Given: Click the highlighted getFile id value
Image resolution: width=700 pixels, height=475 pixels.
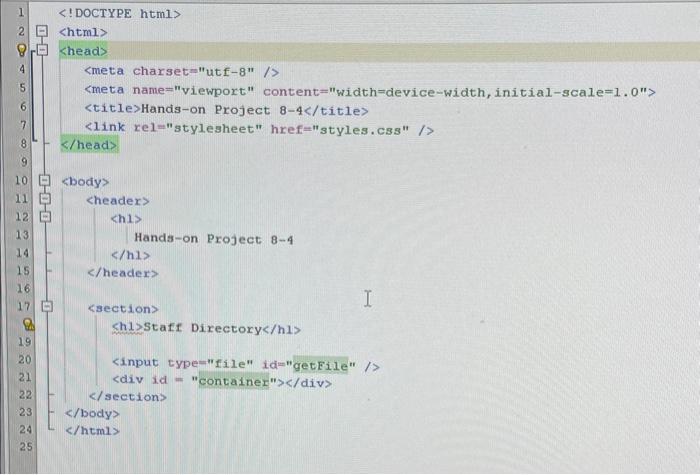Looking at the screenshot, I should click(x=320, y=366).
